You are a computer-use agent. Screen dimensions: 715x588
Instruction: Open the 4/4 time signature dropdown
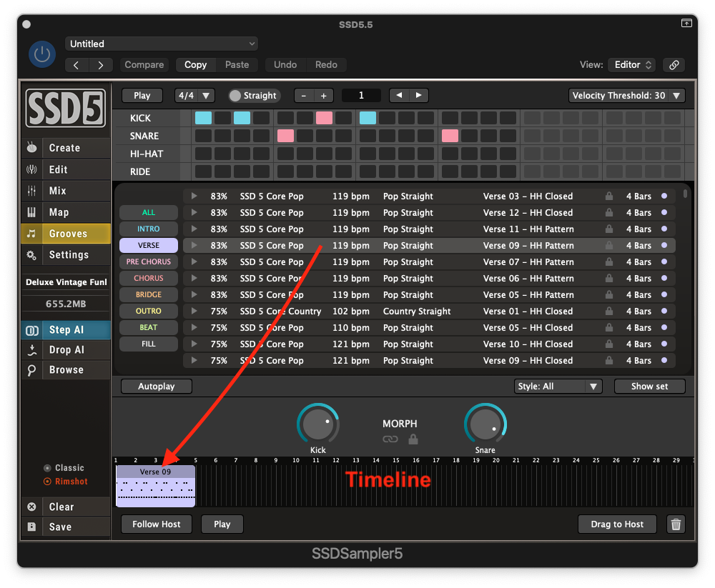tap(194, 96)
